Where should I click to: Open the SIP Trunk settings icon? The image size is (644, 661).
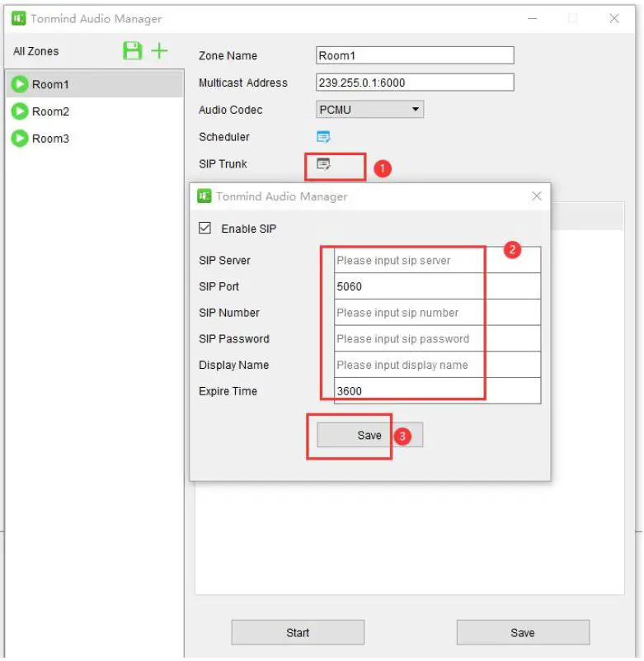point(323,164)
